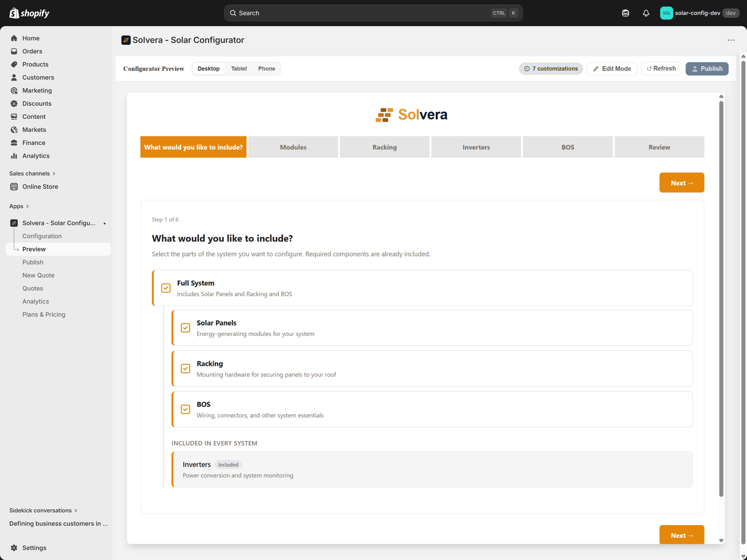Open Solvera Analytics sub-item in sidebar
Screen dimensions: 747x560
[x=35, y=301]
